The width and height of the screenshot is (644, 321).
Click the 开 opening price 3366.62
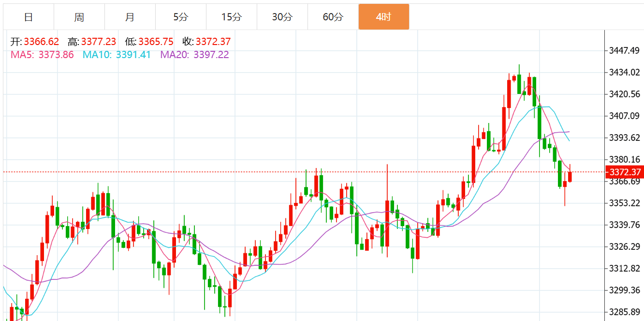(41, 42)
